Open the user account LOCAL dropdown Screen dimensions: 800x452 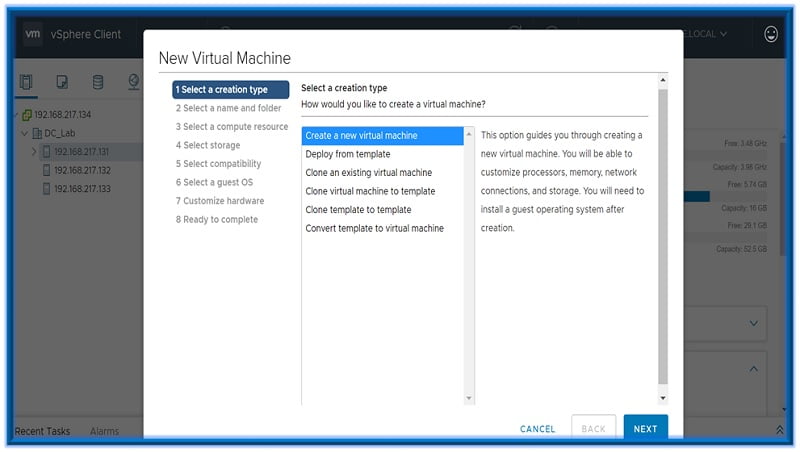(x=705, y=34)
